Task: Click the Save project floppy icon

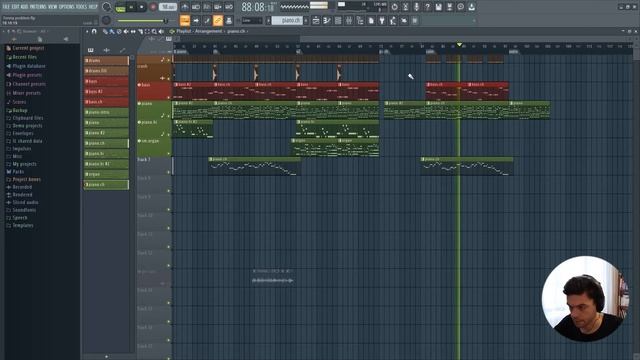Action: 438,7
